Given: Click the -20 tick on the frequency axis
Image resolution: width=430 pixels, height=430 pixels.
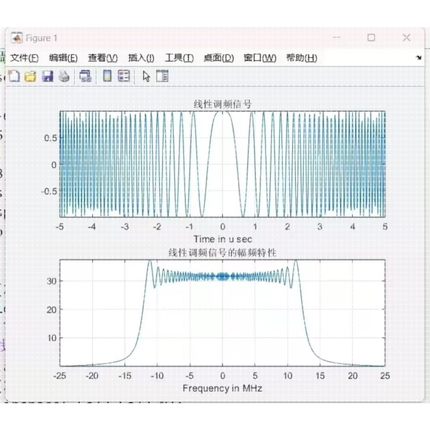Looking at the screenshot, I should pos(92,376).
